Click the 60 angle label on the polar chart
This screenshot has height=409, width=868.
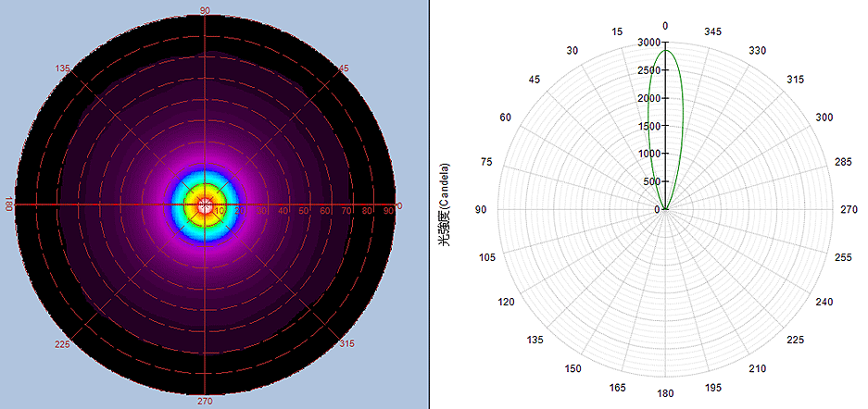[x=505, y=118]
